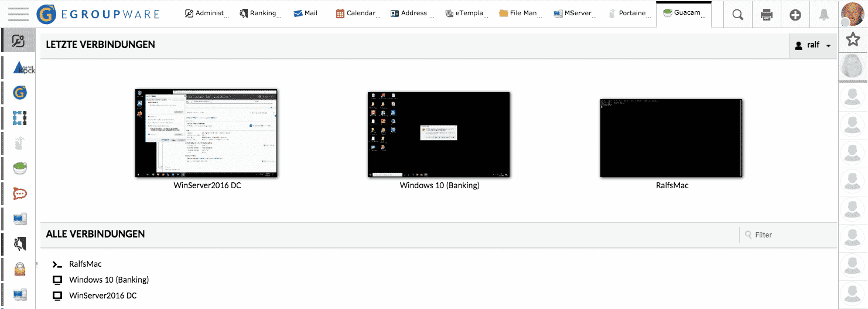Open the padlock icon in left sidebar

tap(20, 269)
